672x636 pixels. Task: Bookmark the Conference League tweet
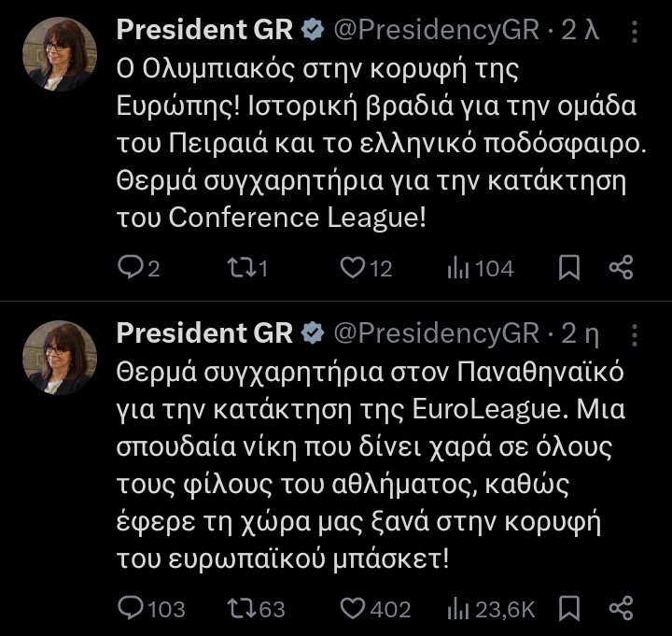(x=568, y=269)
